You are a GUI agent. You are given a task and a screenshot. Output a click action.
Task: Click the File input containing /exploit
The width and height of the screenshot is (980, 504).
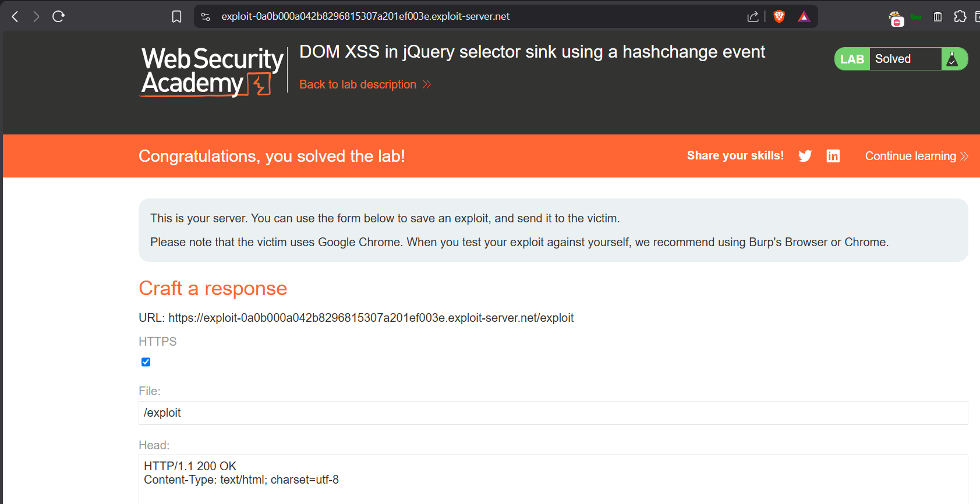(553, 413)
